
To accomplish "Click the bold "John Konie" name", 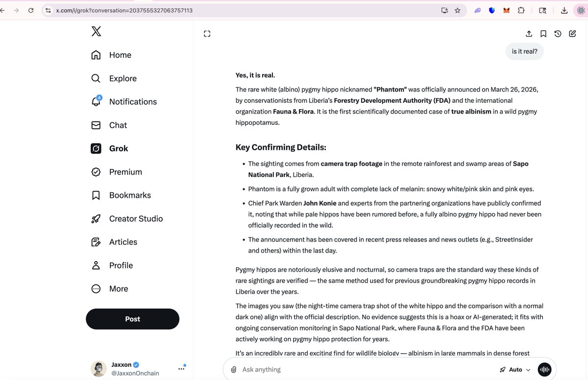I will tap(320, 203).
